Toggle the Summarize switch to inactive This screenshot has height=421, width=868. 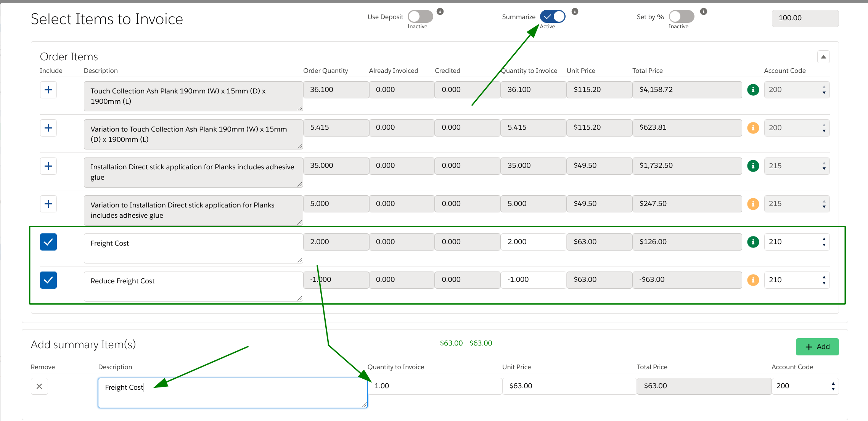(551, 18)
